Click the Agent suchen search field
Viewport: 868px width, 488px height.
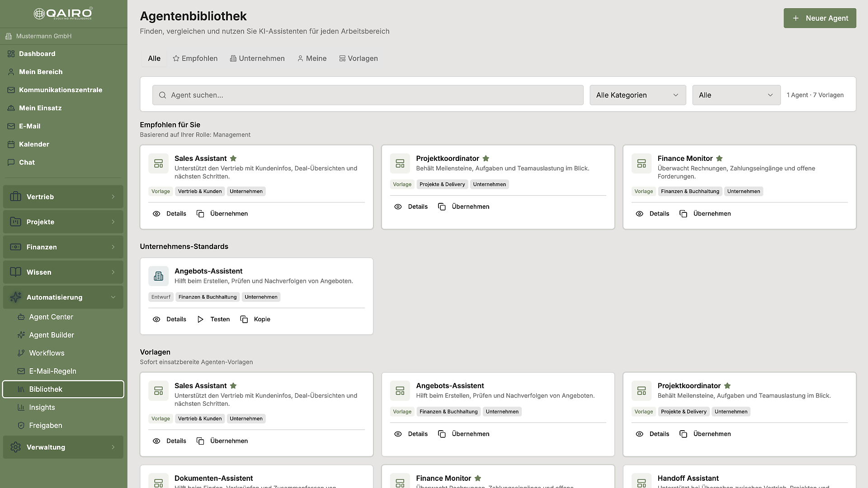click(368, 95)
